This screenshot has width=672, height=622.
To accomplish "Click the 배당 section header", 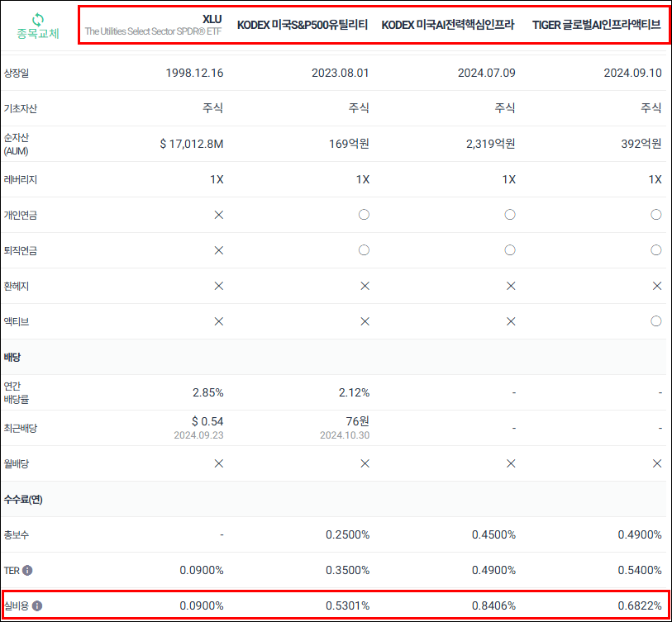I will (x=12, y=358).
